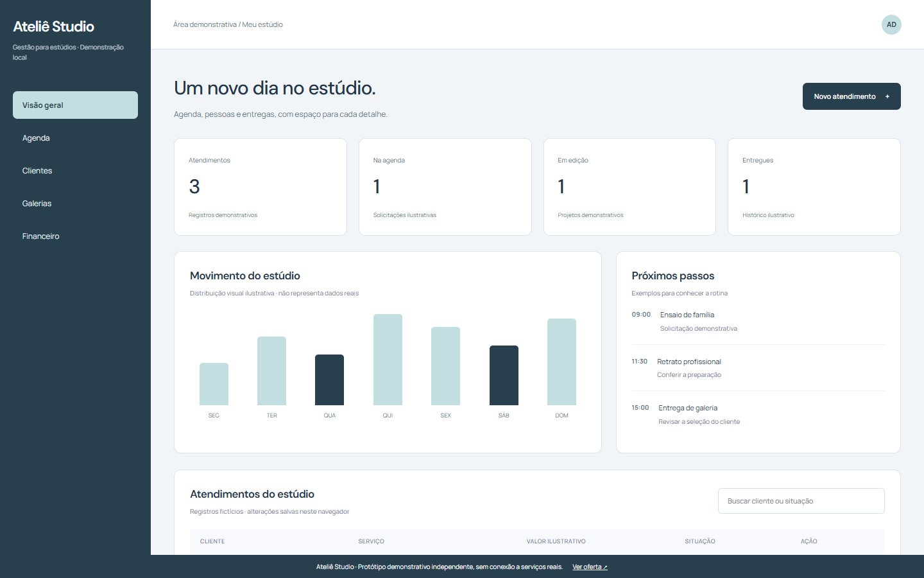Click the dark QUA bar
Screen dimensions: 924x578
pos(329,380)
